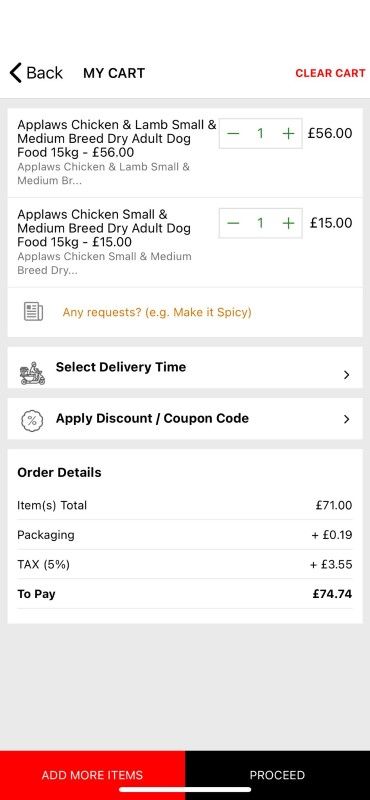This screenshot has width=370, height=800.
Task: Increase quantity of Chicken & Lamb dog food
Action: 288,134
